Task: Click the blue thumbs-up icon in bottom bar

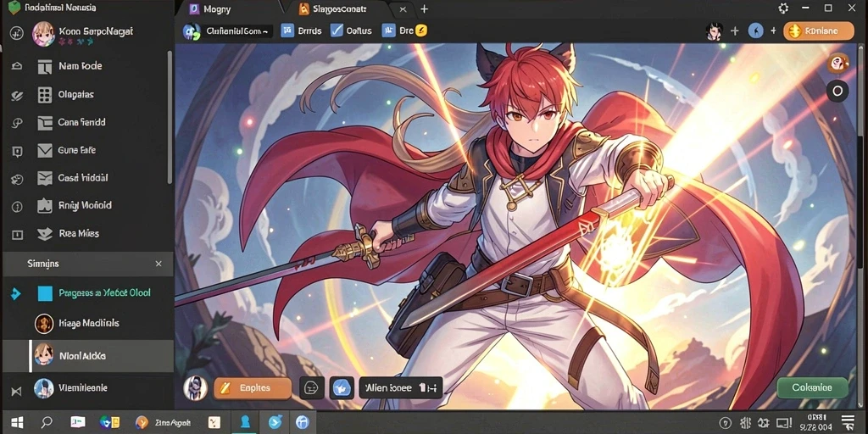Action: click(x=342, y=388)
